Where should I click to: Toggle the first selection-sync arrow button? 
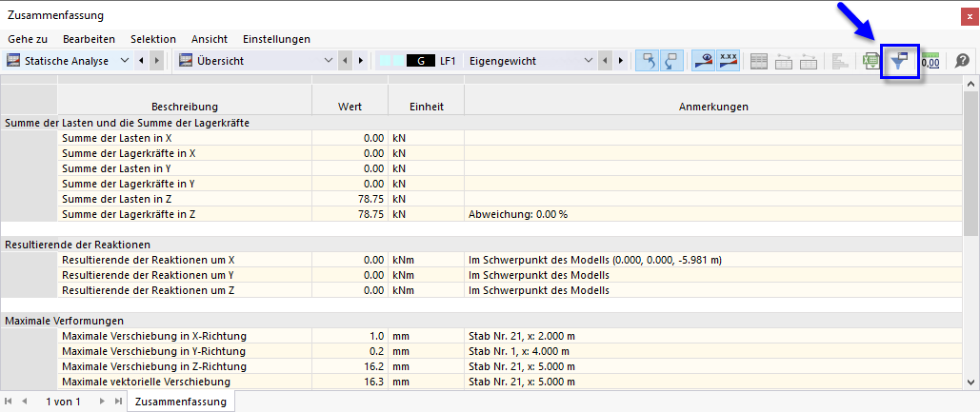648,61
